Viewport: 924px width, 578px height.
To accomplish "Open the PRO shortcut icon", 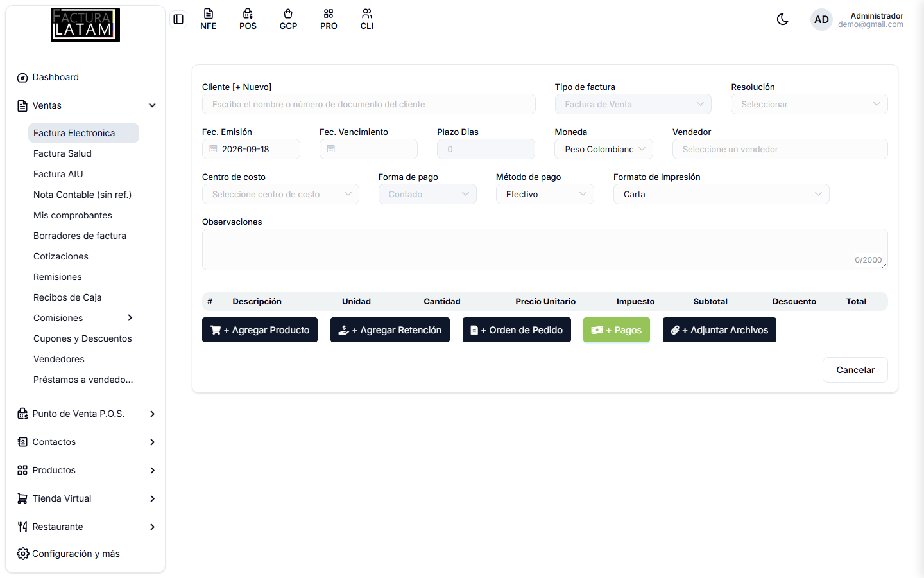I will click(x=329, y=19).
